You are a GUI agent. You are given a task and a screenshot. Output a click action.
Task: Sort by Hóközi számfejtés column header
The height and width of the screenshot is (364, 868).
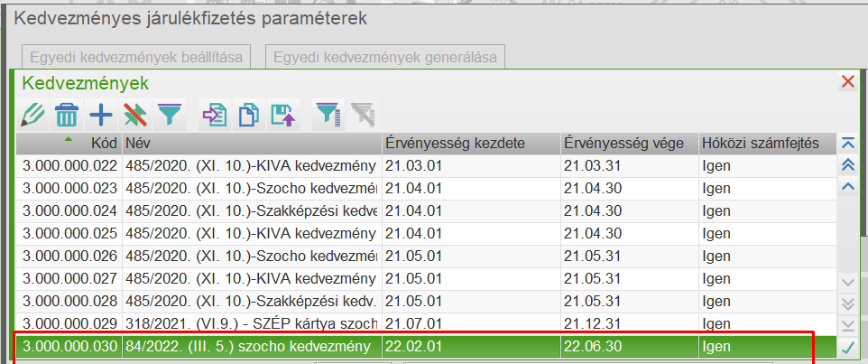point(768,144)
